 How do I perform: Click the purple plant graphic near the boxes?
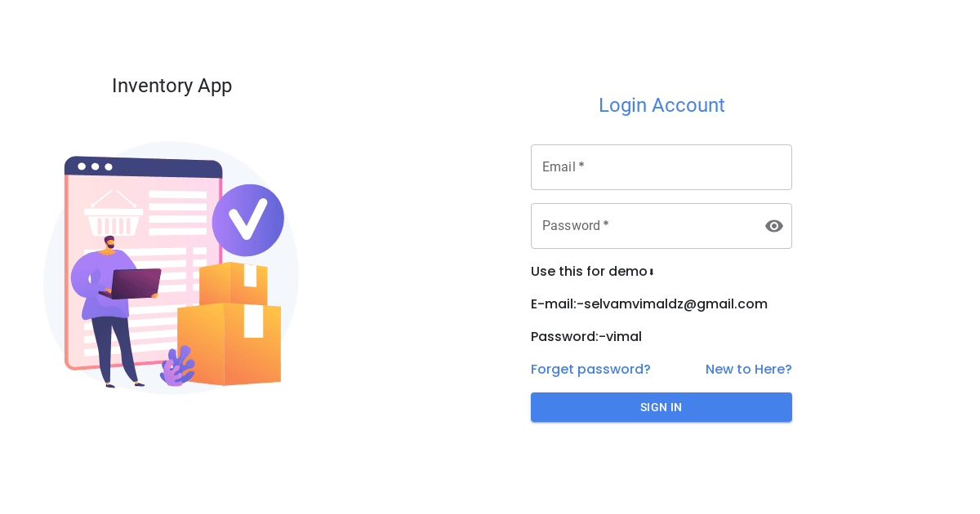[x=178, y=369]
